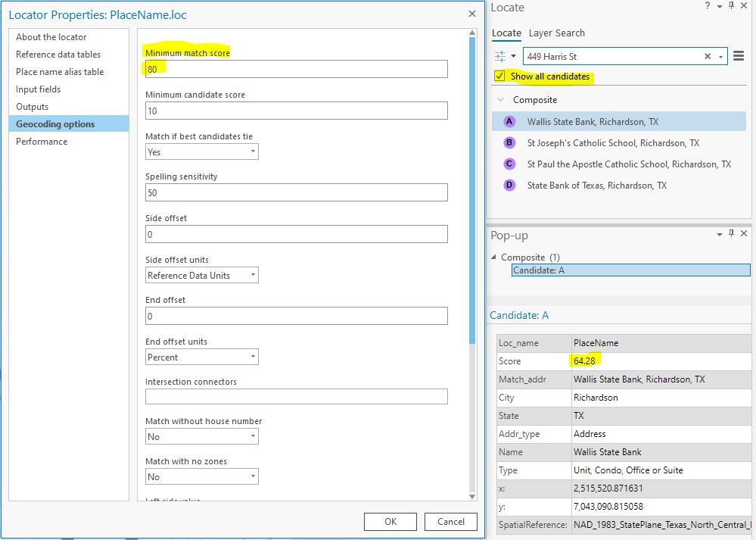This screenshot has height=540, width=756.
Task: Click the Side offset input field
Action: [x=297, y=234]
